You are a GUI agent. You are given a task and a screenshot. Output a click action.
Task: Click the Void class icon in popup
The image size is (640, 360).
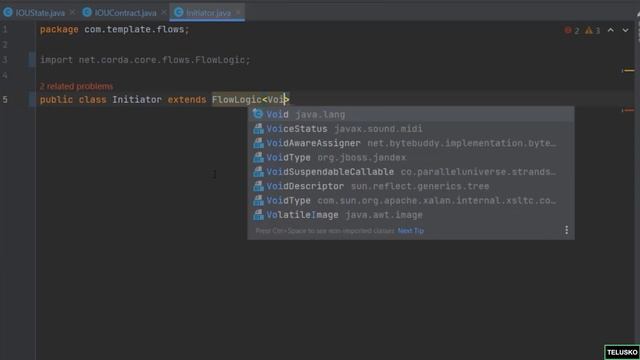[x=258, y=114]
